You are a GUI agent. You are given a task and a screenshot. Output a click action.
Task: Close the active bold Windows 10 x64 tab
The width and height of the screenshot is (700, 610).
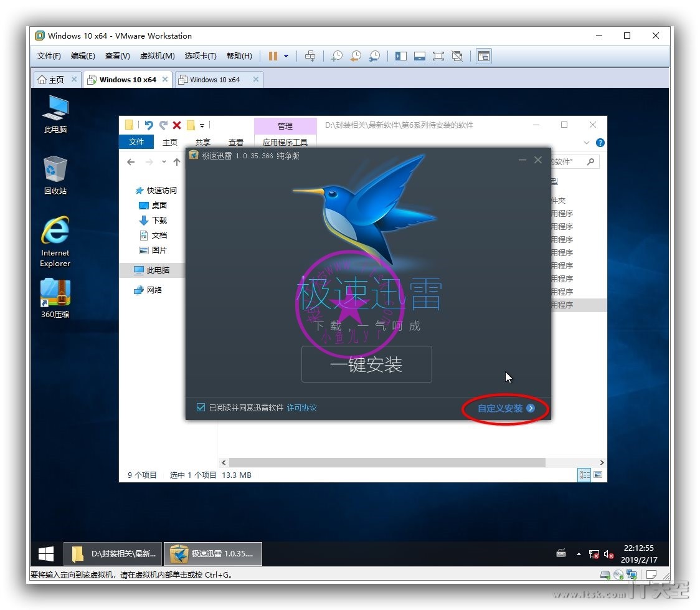pyautogui.click(x=165, y=79)
